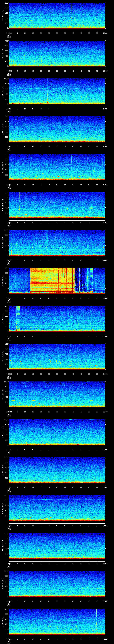The image size is (114, 644).
Task: Click the "3:17:00" start time label
Action: 9,147
